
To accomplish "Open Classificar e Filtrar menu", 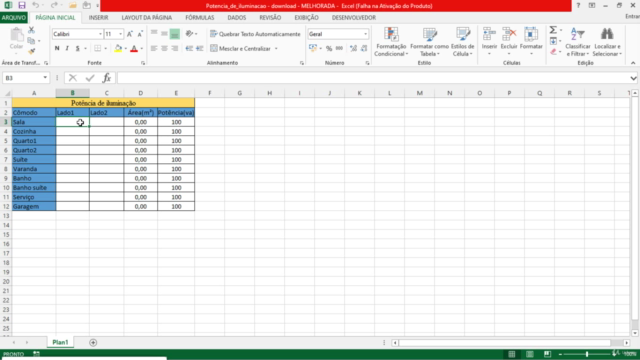I will point(578,42).
